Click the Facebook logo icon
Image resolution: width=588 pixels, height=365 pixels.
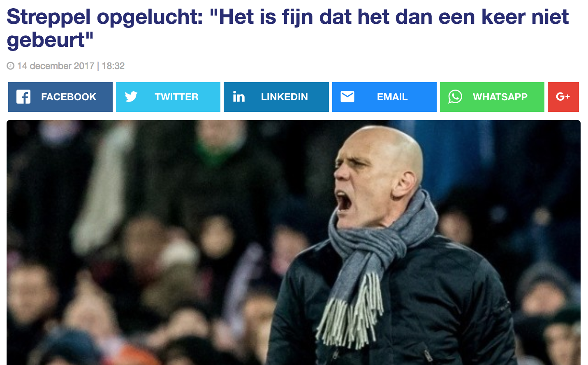point(23,97)
